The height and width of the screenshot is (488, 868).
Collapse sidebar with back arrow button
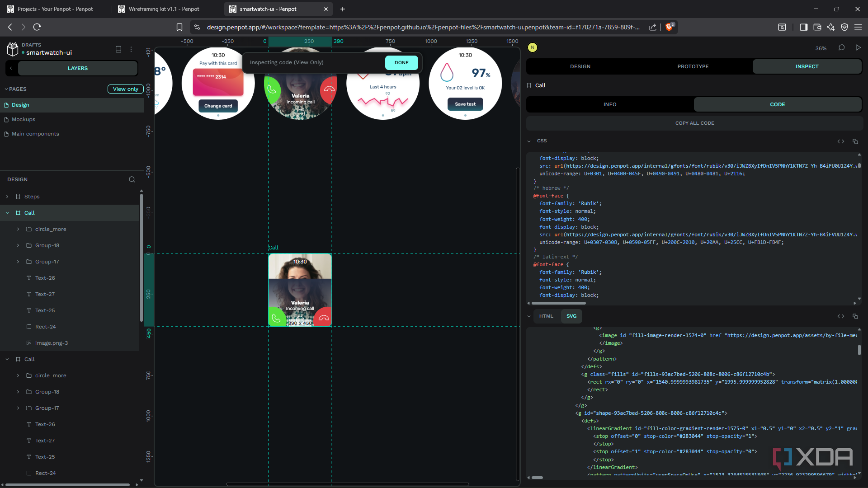[11, 68]
